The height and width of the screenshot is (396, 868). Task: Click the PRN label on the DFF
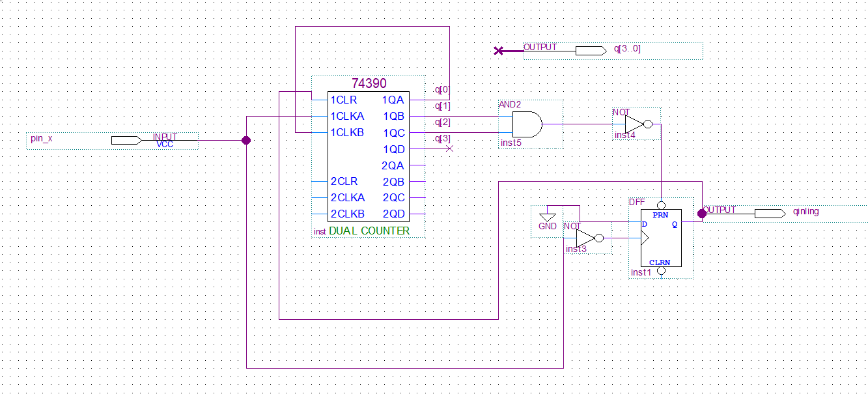click(660, 214)
